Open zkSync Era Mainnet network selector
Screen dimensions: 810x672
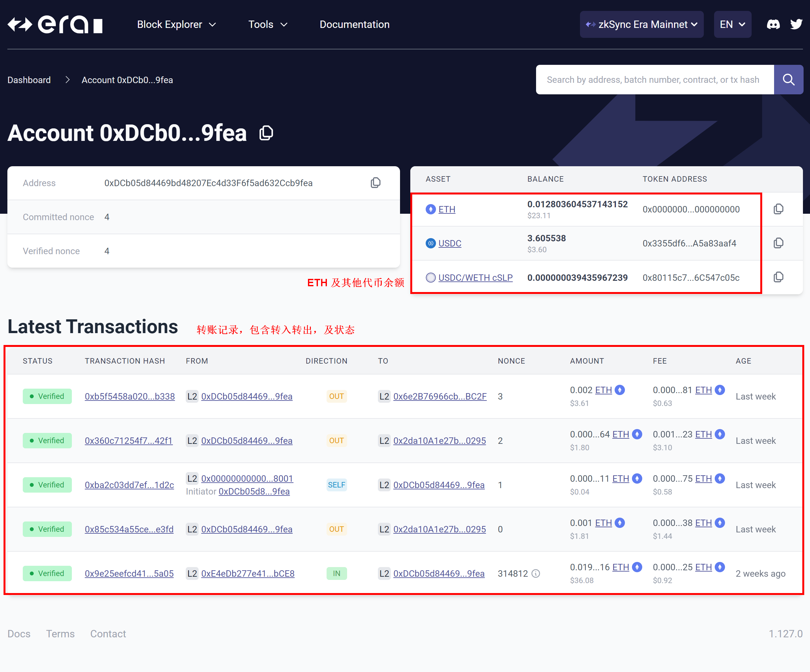click(x=642, y=25)
